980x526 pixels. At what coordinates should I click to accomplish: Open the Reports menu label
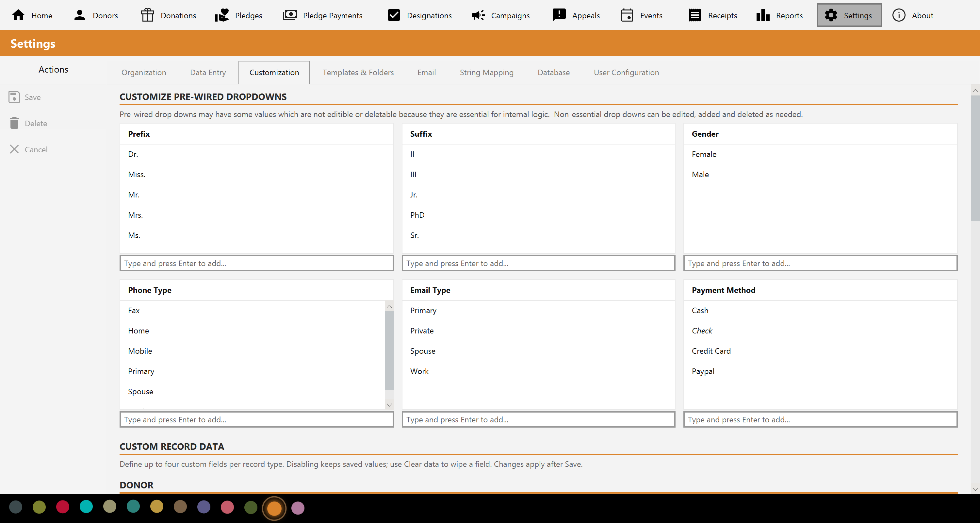(x=790, y=16)
